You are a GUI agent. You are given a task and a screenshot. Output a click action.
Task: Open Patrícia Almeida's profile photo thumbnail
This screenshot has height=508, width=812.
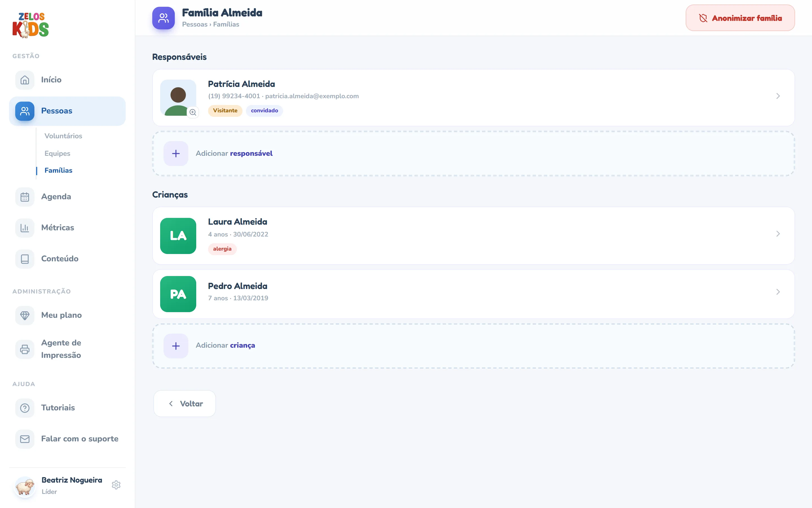178,98
